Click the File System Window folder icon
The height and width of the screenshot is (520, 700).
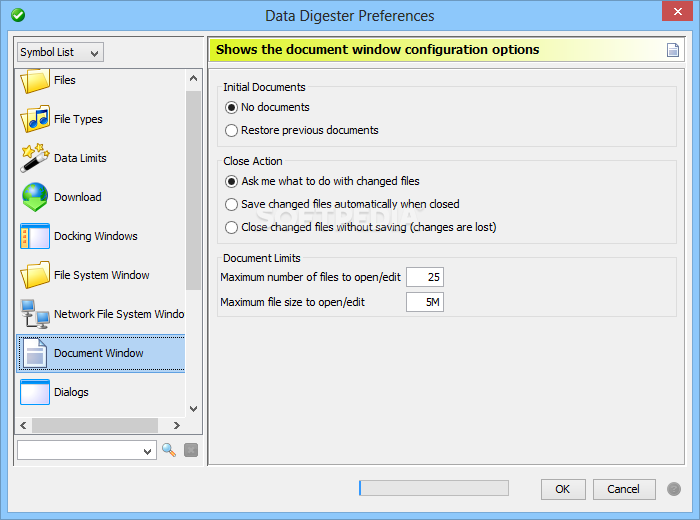click(35, 275)
